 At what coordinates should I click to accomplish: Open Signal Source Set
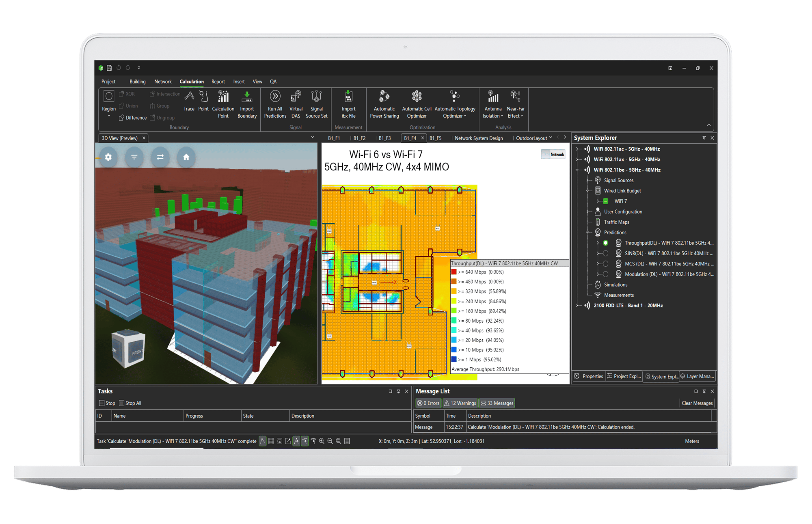pos(316,104)
